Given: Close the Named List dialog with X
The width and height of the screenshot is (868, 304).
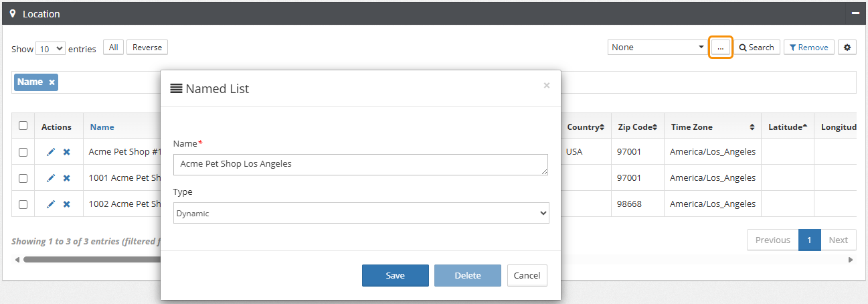Looking at the screenshot, I should pos(546,86).
